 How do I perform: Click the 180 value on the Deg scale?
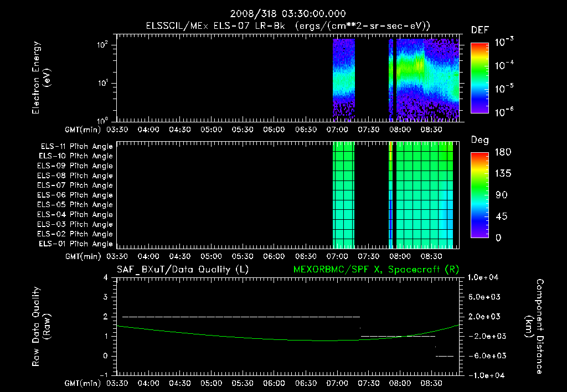503,152
